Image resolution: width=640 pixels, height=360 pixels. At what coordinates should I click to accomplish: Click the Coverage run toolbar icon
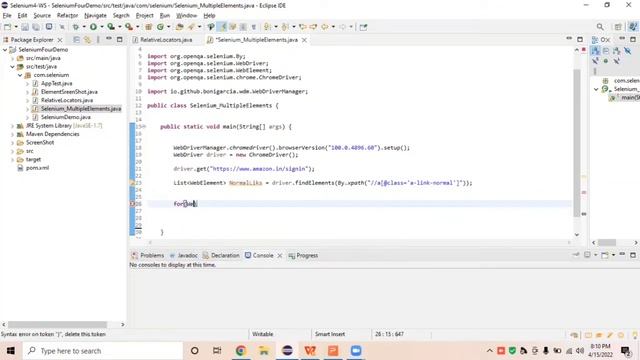(x=111, y=27)
